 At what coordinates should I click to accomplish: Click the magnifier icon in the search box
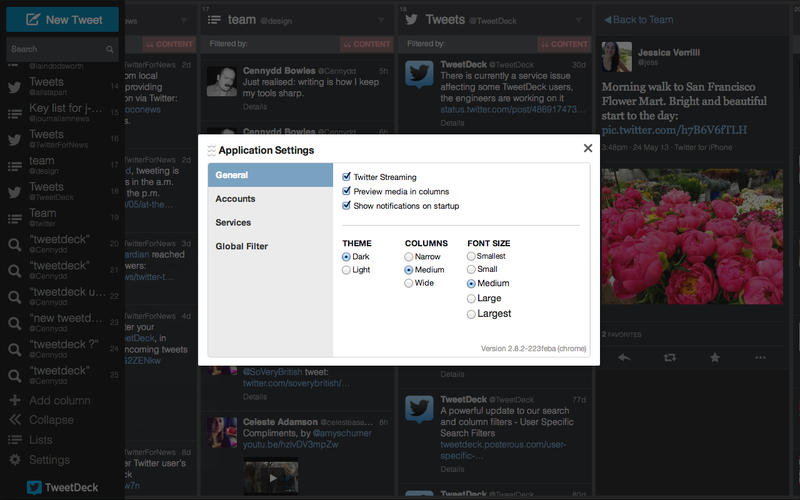(110, 49)
